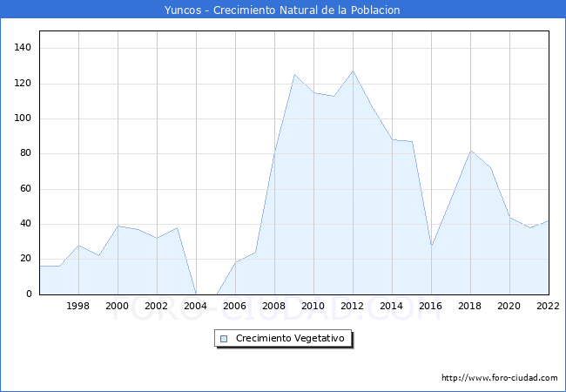Viewport: 566px width, 392px height.
Task: Click the x-axis label 2018
Action: point(469,306)
